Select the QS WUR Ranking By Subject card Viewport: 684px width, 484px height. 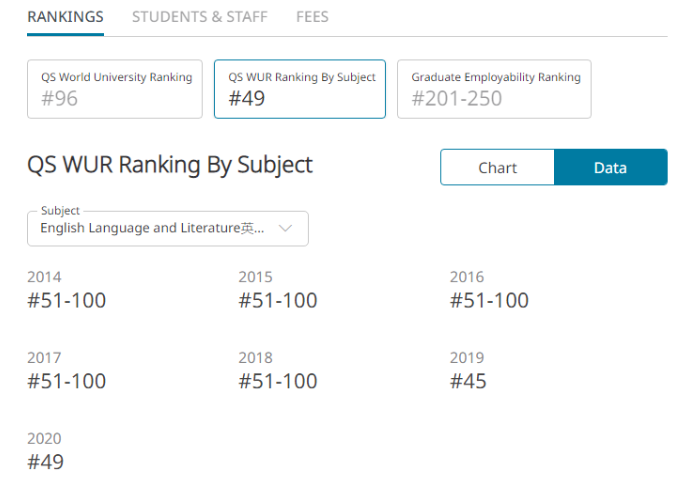[x=300, y=88]
